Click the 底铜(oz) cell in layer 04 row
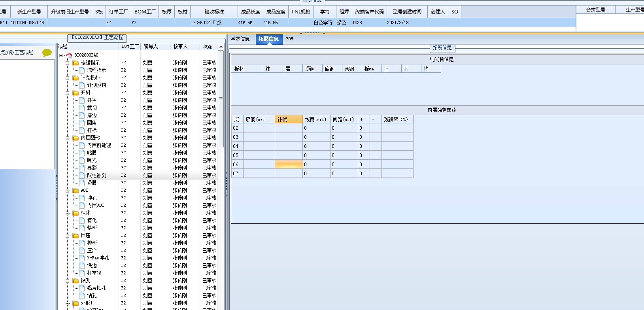The width and height of the screenshot is (644, 310). coord(259,146)
